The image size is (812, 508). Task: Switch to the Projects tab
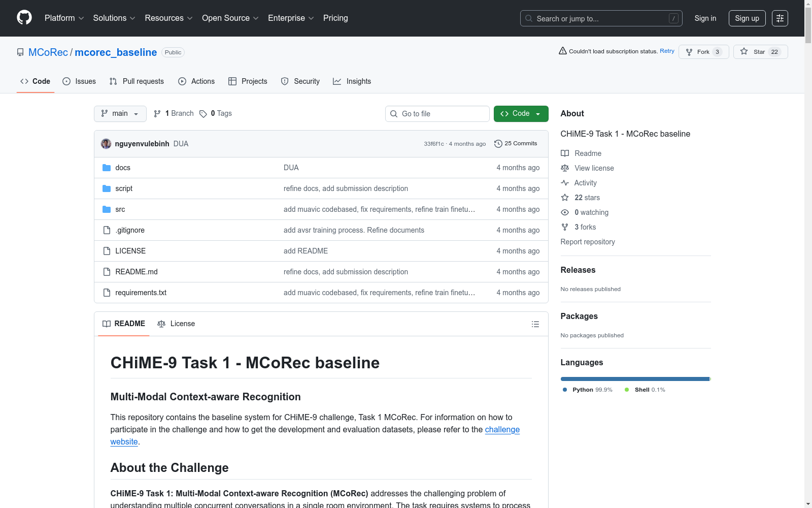(248, 81)
